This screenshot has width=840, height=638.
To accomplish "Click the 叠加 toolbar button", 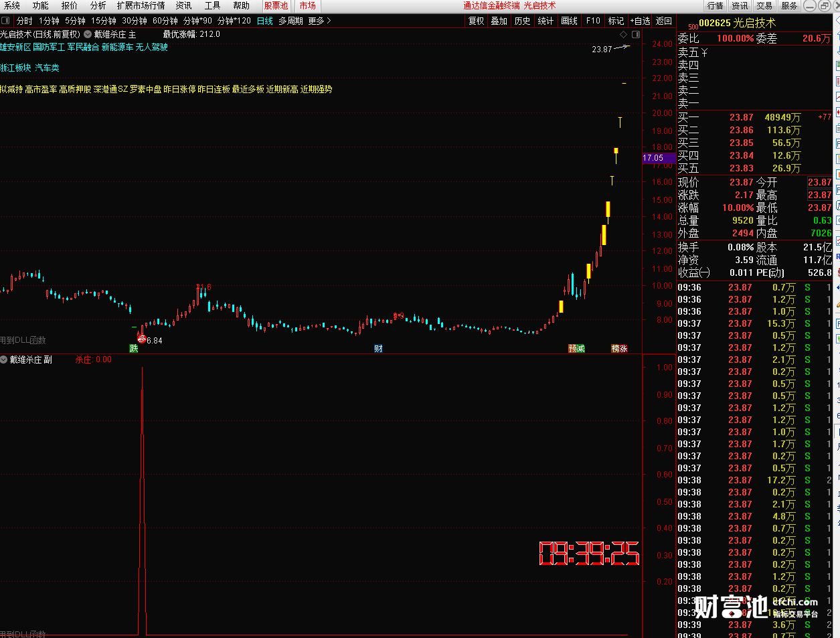I will [x=499, y=21].
